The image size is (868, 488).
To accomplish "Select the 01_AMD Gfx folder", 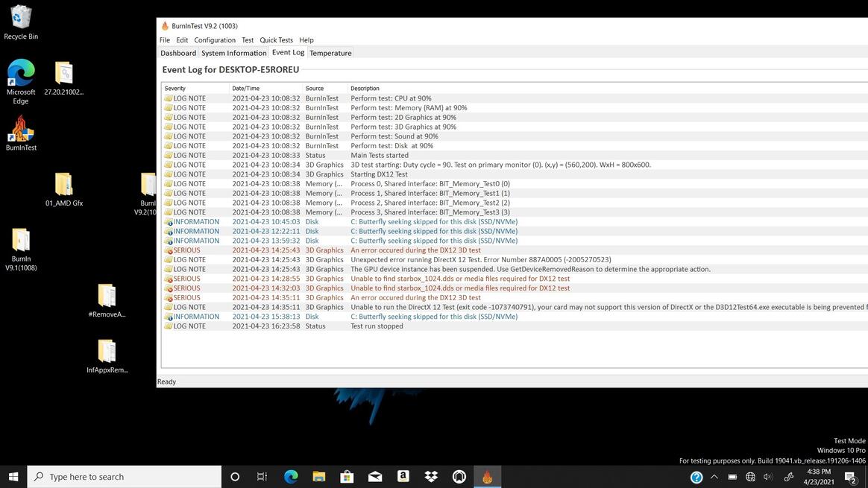I will click(63, 190).
